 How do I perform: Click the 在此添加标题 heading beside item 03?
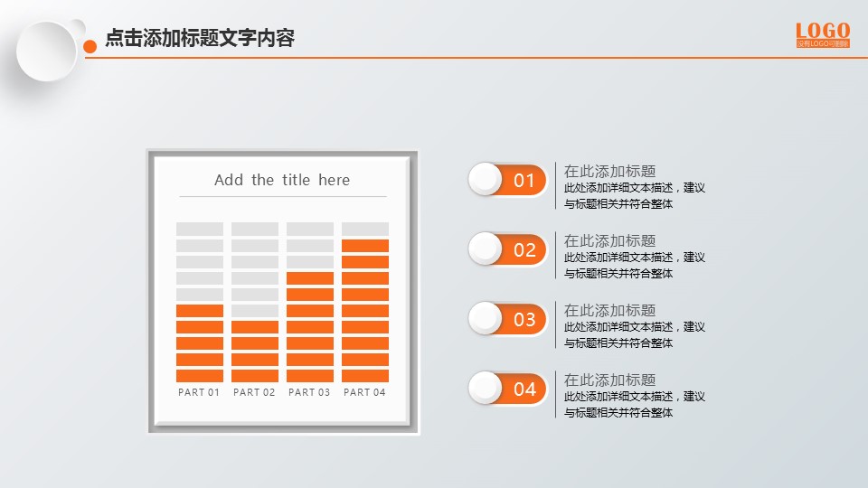[x=609, y=310]
